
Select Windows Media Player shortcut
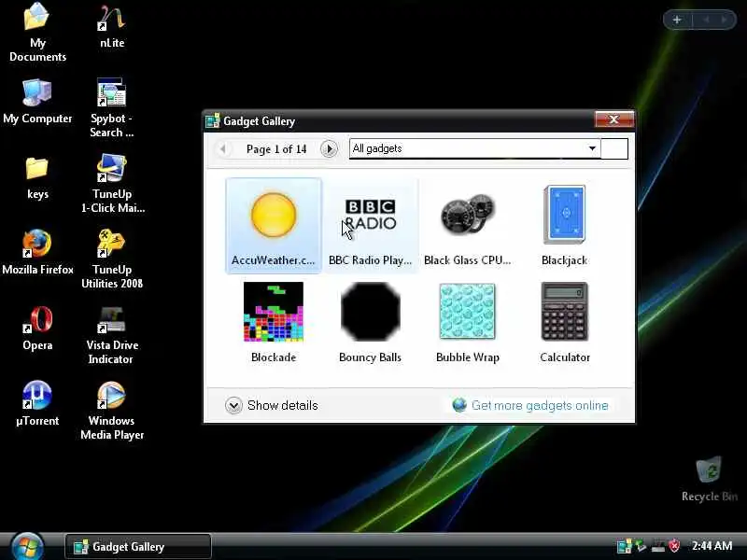[x=112, y=411]
